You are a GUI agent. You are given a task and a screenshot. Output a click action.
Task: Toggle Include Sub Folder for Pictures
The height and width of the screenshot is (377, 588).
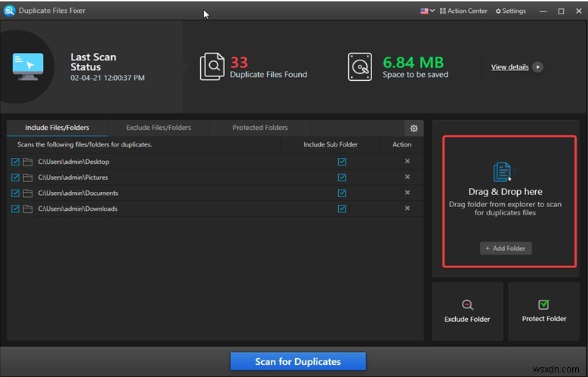342,178
